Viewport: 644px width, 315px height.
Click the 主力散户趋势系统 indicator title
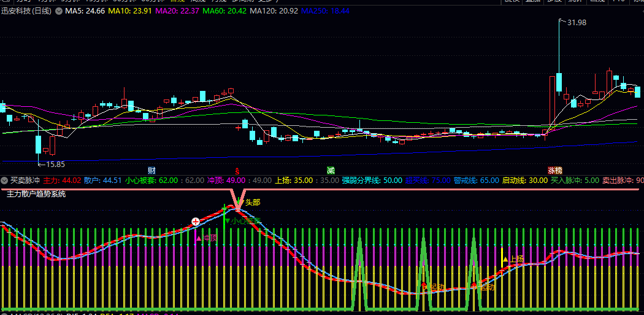point(36,193)
